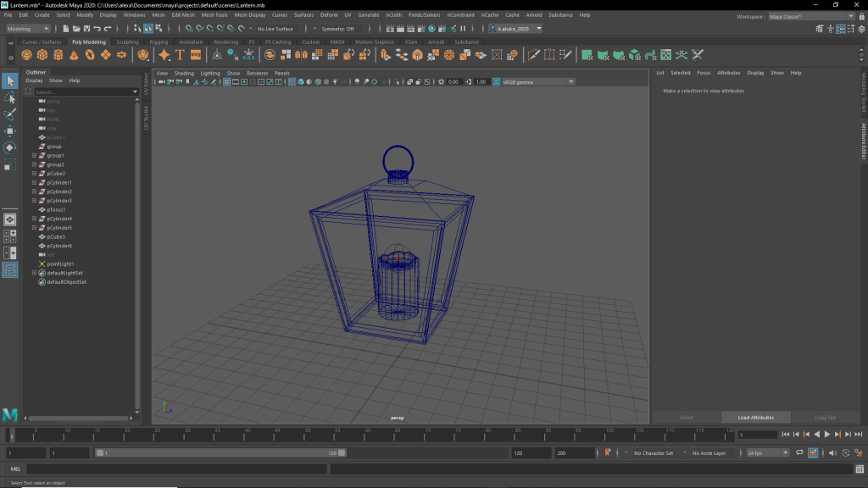This screenshot has height=488, width=868.
Task: Toggle the Attribute Editor sidebar icon
Action: 863,141
